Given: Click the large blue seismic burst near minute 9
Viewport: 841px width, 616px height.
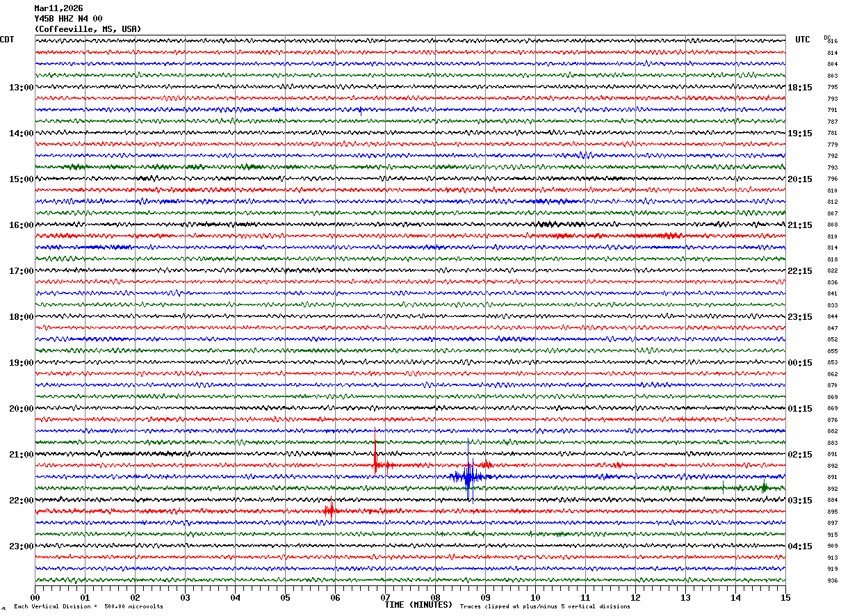Looking at the screenshot, I should point(468,477).
